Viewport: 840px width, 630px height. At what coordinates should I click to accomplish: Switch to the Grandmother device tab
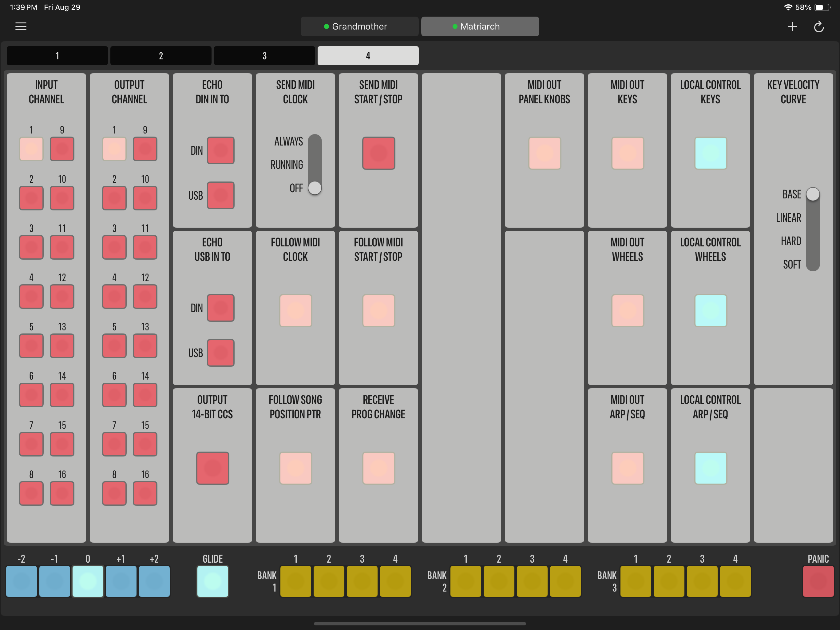tap(359, 26)
